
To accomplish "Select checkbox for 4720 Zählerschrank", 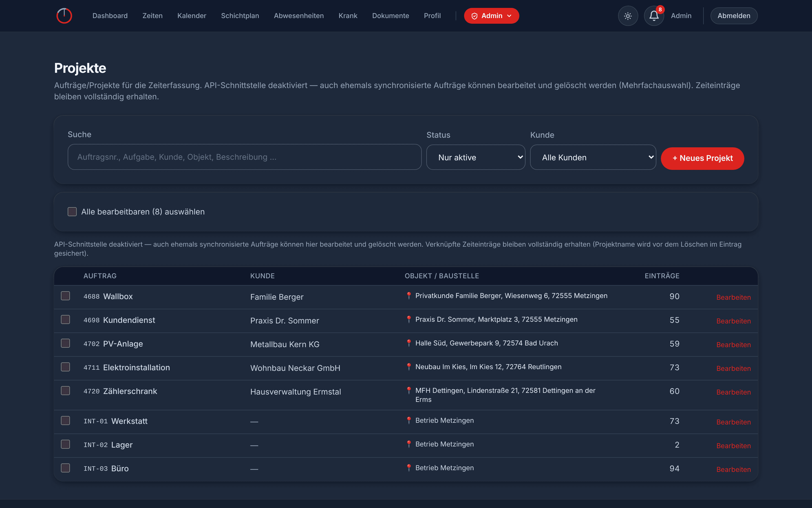I will 65,391.
